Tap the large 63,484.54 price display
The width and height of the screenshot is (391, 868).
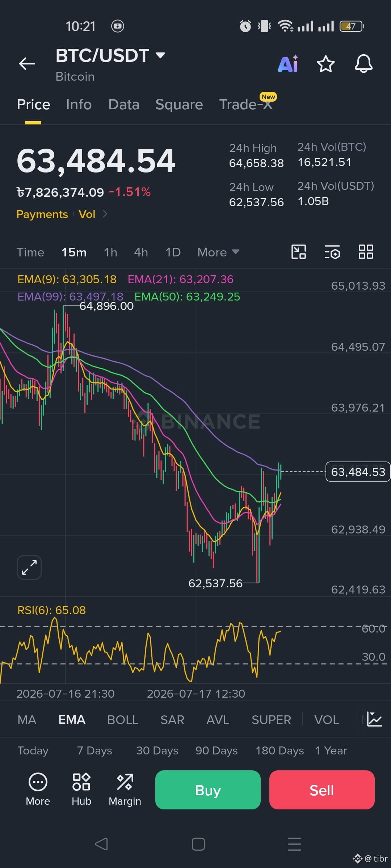tap(96, 161)
